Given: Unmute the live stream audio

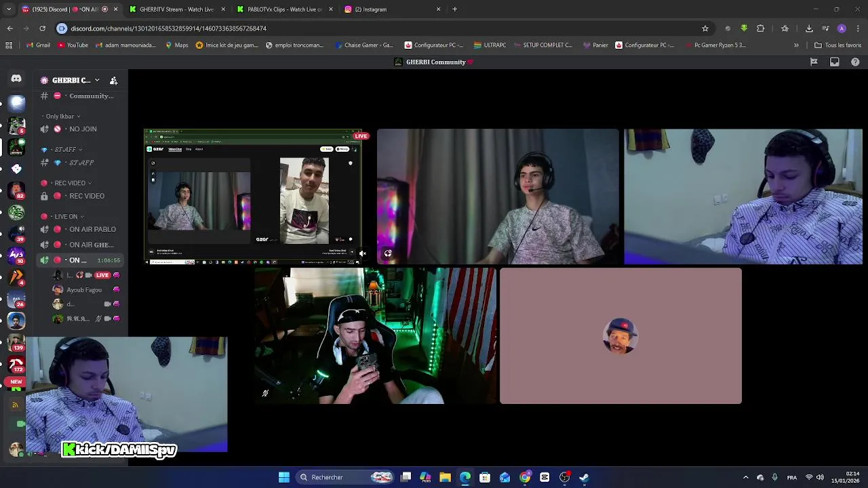Looking at the screenshot, I should [x=362, y=253].
